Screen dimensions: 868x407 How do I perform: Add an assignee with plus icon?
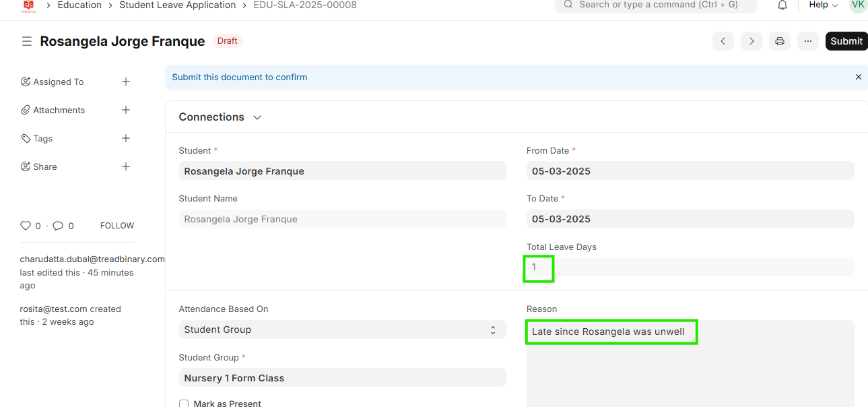(x=126, y=82)
